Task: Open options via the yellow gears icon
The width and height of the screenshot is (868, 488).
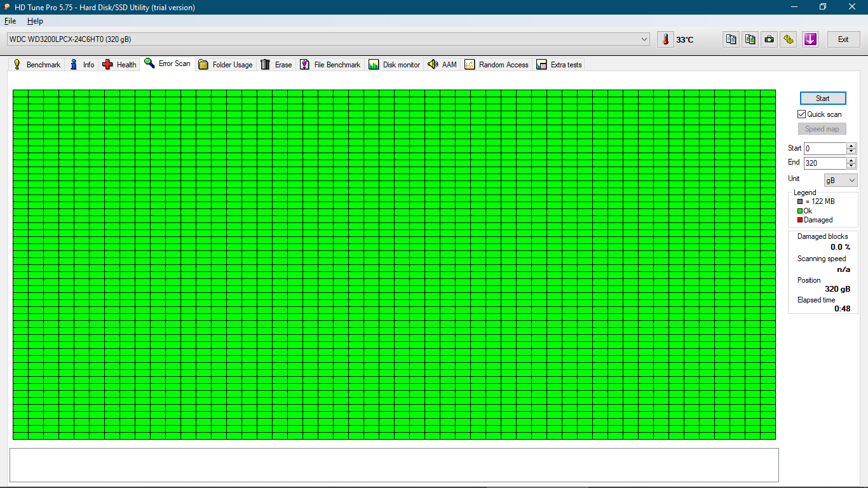Action: [x=789, y=39]
